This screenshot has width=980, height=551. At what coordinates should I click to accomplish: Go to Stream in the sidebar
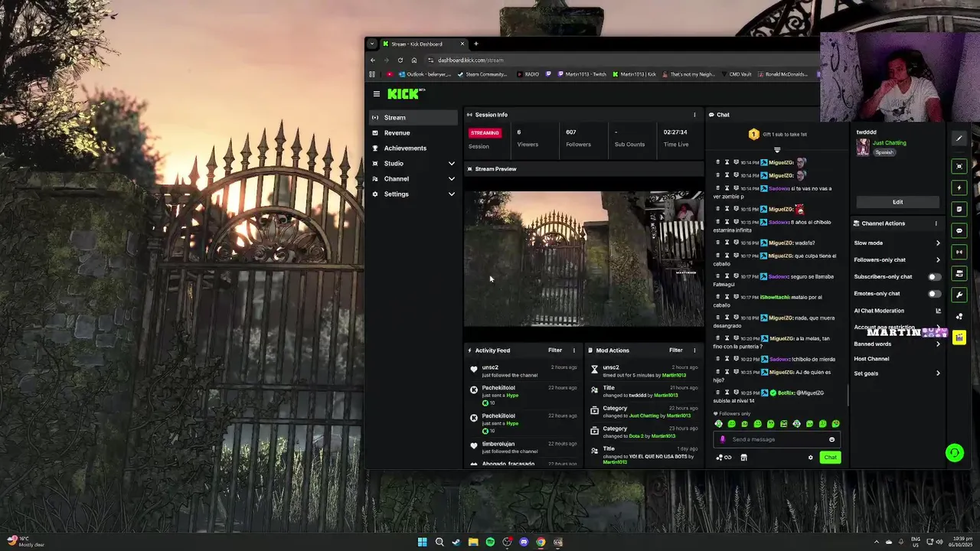point(413,118)
